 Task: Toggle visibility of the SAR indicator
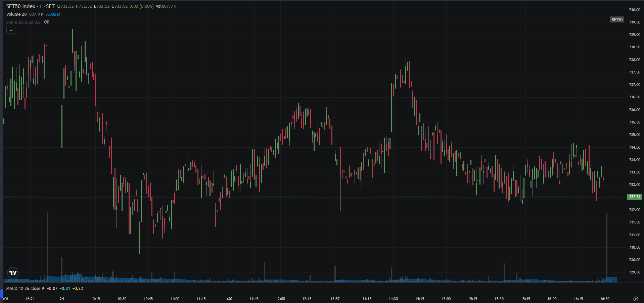click(47, 22)
